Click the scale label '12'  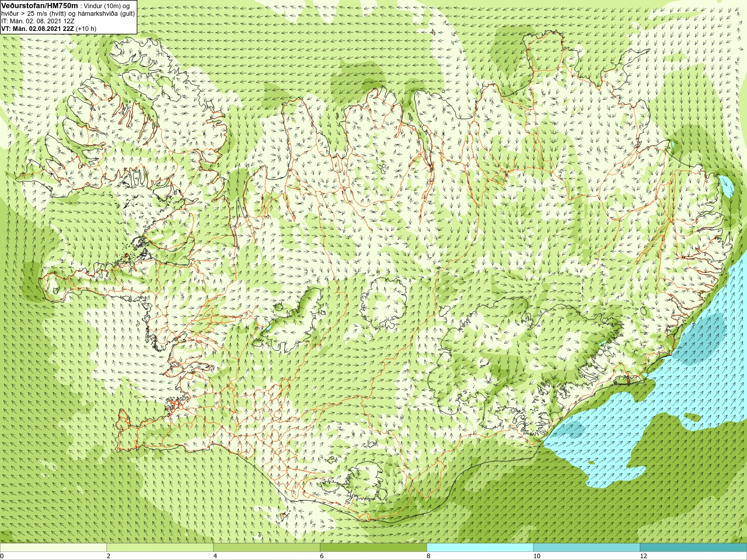point(643,556)
